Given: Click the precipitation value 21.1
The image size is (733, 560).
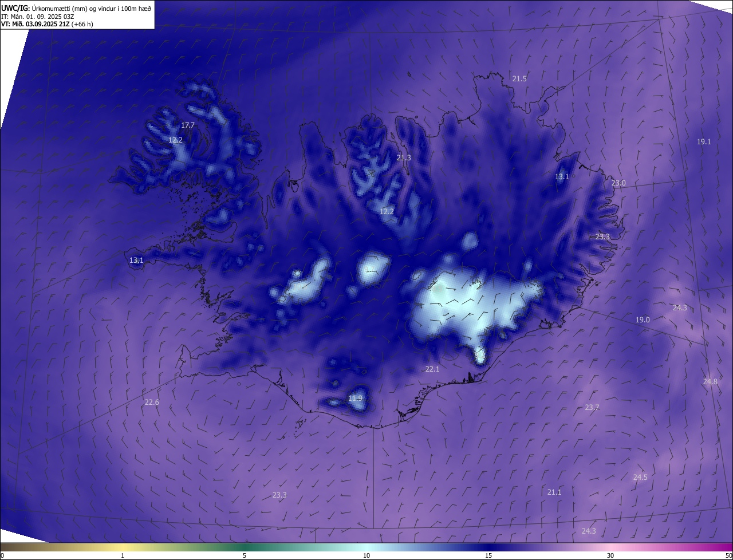Looking at the screenshot, I should coord(554,492).
